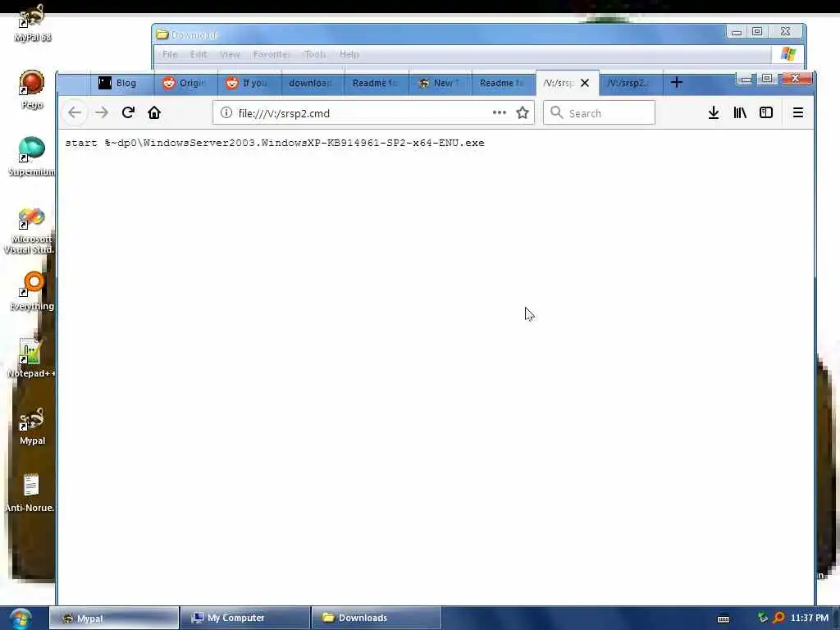Switch to the download tab
Image resolution: width=840 pixels, height=630 pixels.
point(312,83)
